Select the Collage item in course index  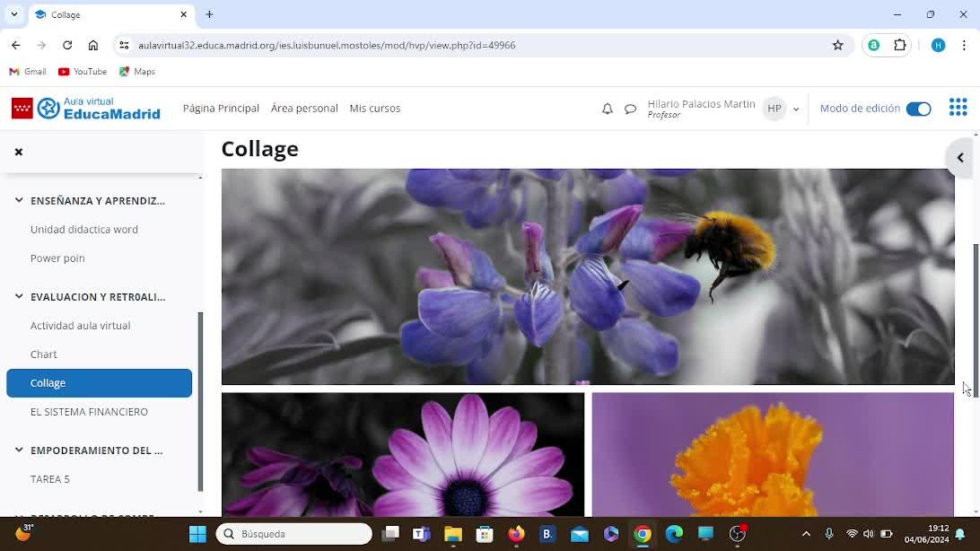100,383
